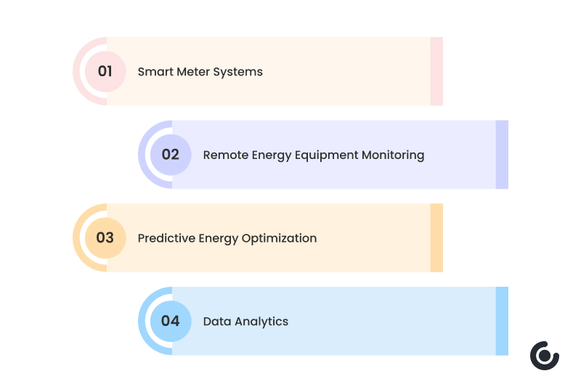Select the Smart Meter Systems label
This screenshot has width=581, height=392.
200,72
